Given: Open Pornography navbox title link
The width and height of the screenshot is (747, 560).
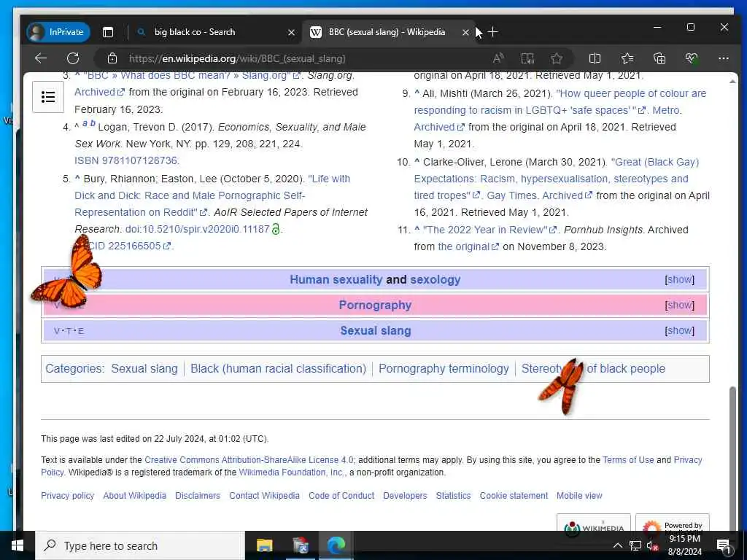Looking at the screenshot, I should point(375,305).
